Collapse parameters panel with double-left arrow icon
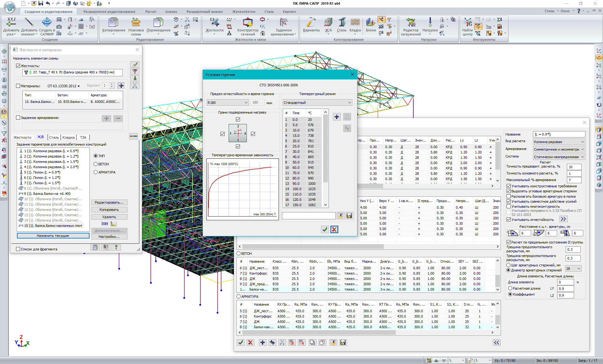Image resolution: width=603 pixels, height=364 pixels. 497,342
